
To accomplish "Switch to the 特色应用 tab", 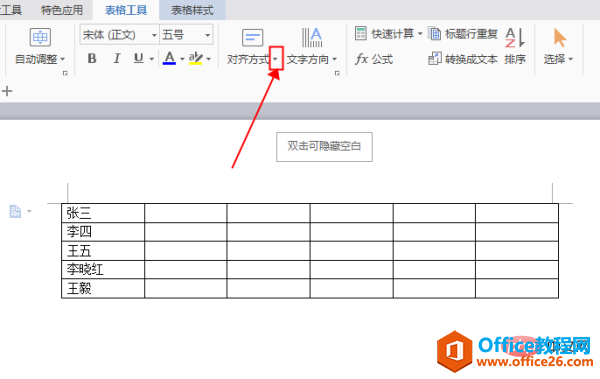I will [x=62, y=10].
